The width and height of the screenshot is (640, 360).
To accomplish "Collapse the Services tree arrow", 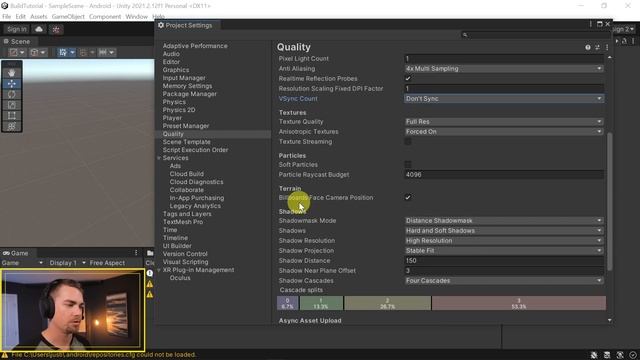I will (159, 158).
